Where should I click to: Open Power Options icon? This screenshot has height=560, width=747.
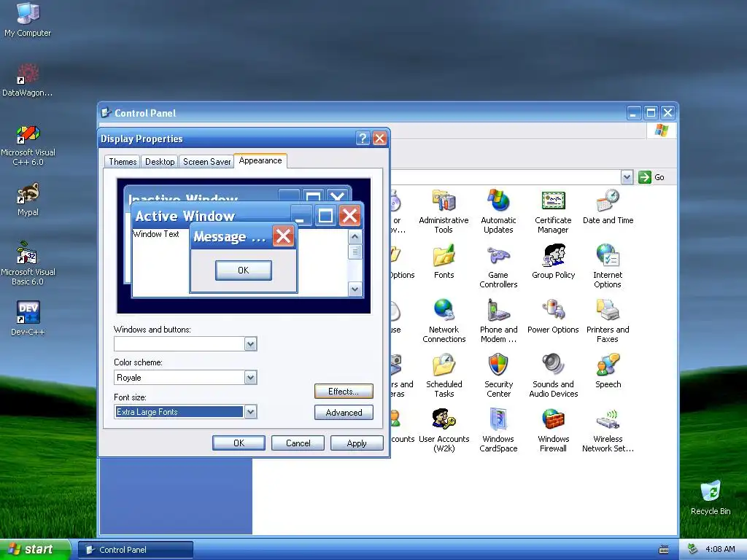coord(553,316)
